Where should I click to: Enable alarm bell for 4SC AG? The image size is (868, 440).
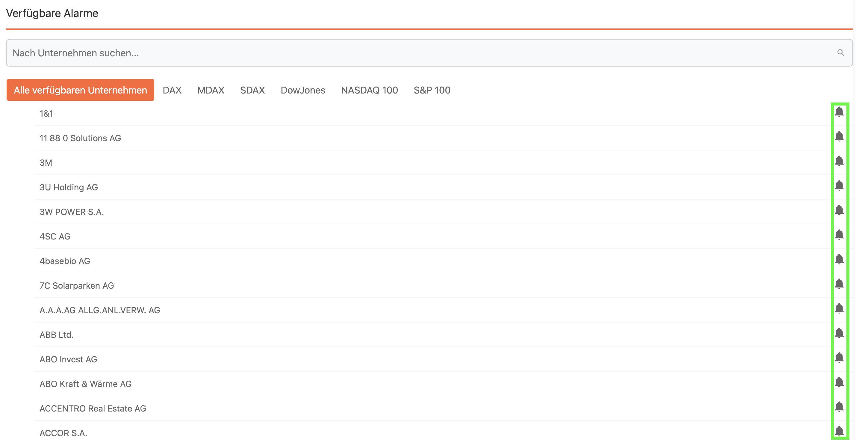[839, 235]
